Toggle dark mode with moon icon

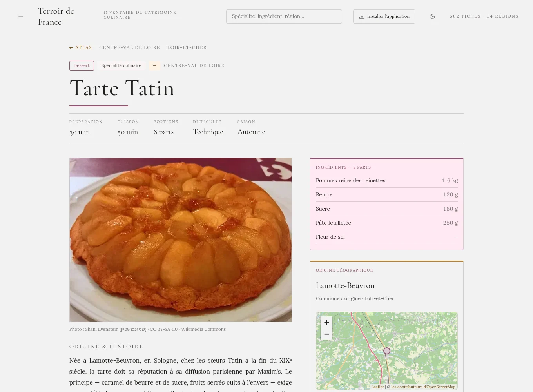pos(432,16)
